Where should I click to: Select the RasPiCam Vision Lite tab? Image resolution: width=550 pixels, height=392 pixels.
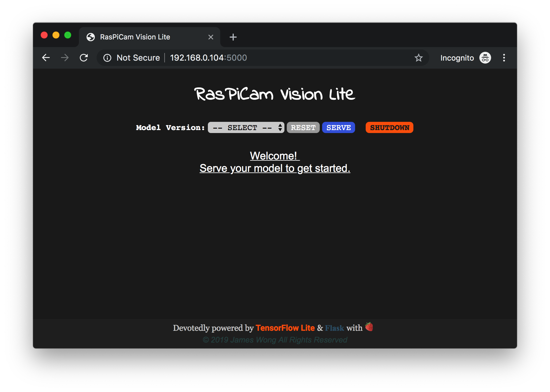tap(150, 37)
